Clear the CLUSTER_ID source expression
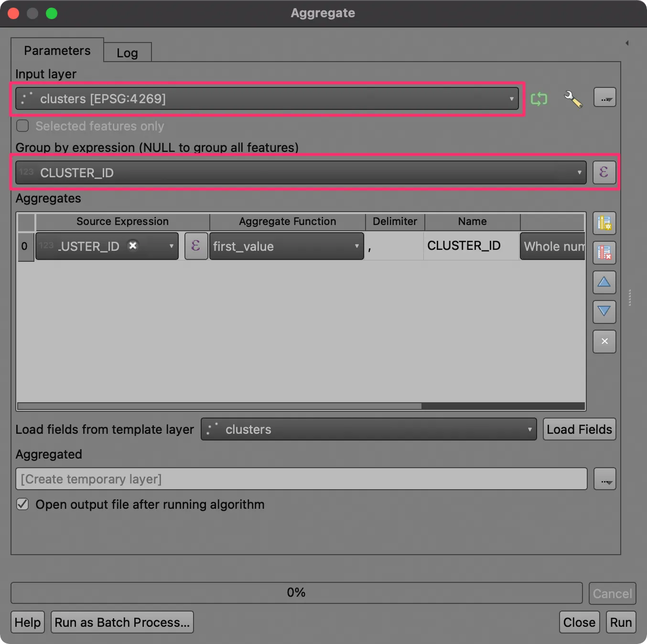Viewport: 647px width, 644px height. pyautogui.click(x=133, y=246)
